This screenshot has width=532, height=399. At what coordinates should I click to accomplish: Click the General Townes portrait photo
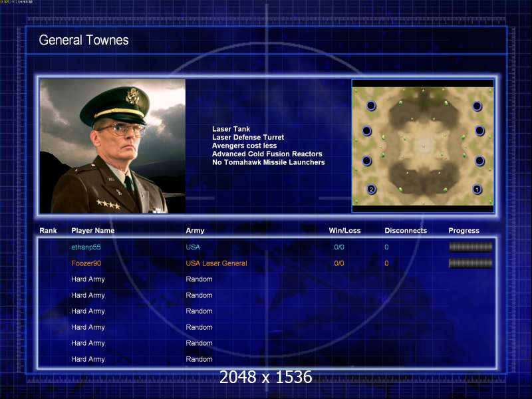pos(112,146)
